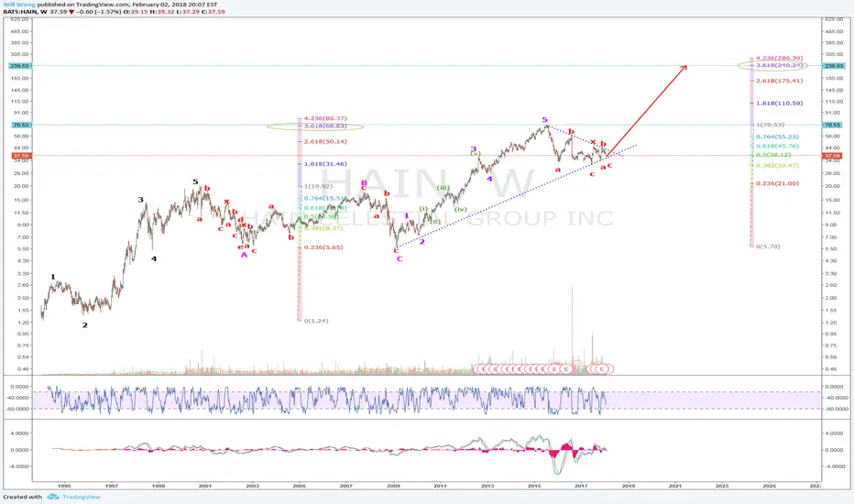The width and height of the screenshot is (854, 504).
Task: Select the magenta wave A label
Action: (244, 255)
